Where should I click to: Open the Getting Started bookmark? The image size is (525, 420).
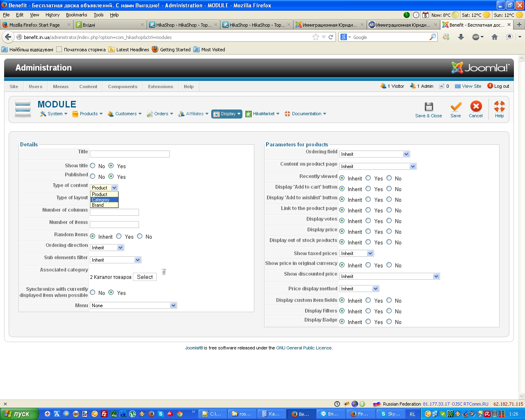pos(171,50)
